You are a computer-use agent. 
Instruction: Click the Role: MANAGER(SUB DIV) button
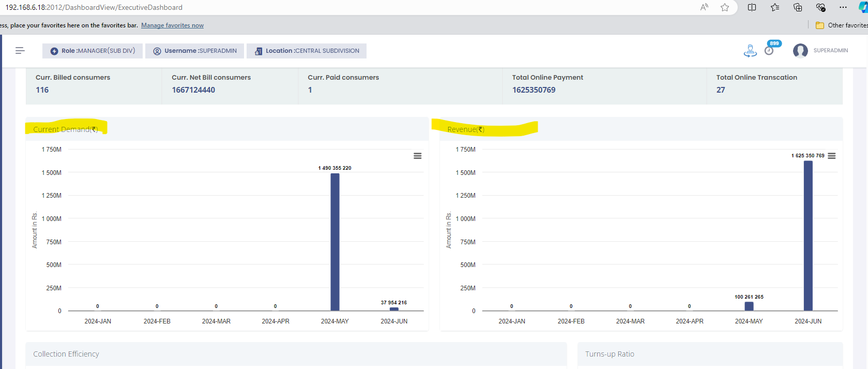pos(93,51)
